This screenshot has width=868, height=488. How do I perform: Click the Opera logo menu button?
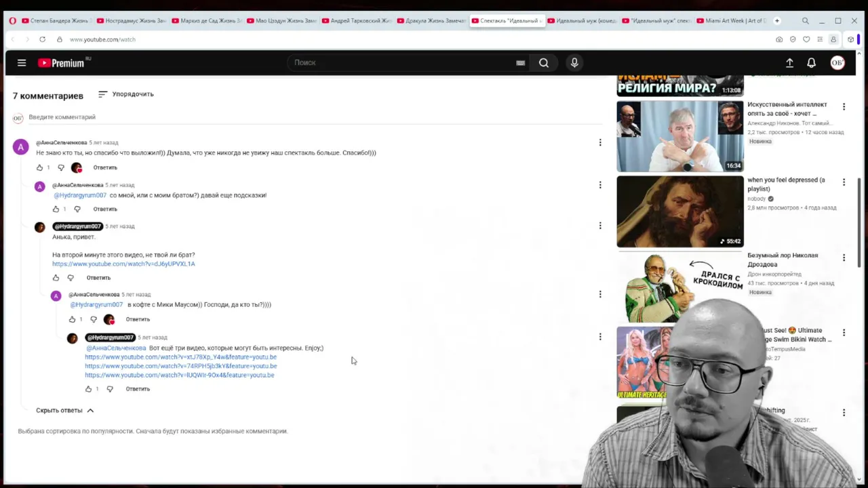coord(12,21)
